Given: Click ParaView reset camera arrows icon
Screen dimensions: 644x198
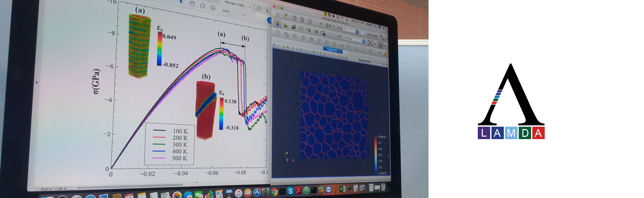Looking at the screenshot, I should [370, 43].
